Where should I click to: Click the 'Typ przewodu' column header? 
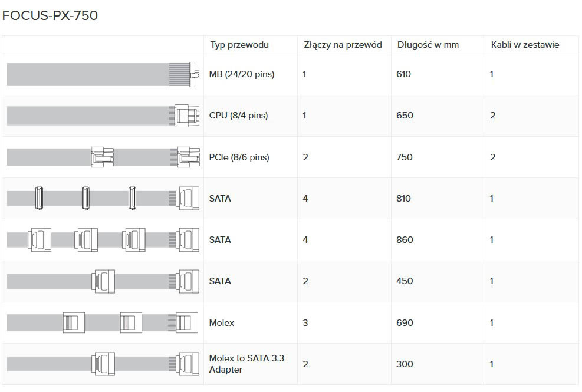point(239,45)
